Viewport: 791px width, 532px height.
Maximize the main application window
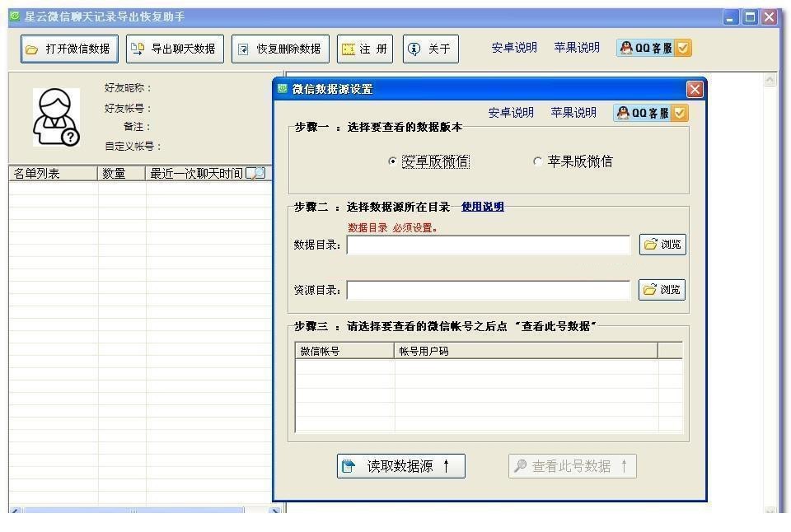(750, 17)
